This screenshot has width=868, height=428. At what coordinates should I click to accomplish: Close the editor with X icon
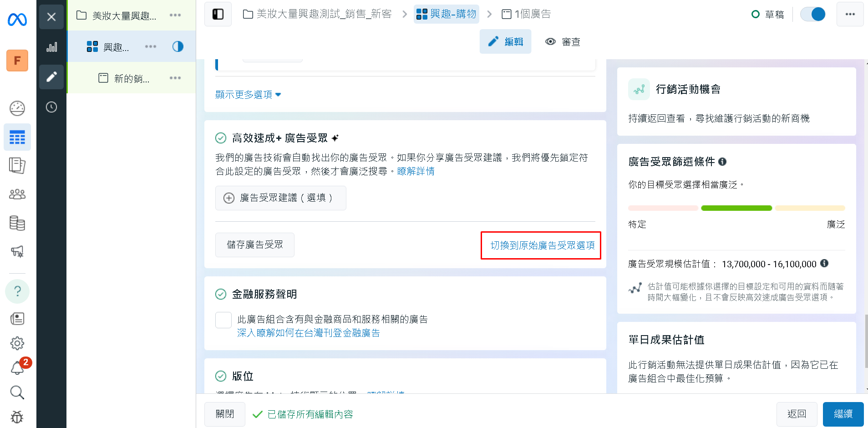tap(51, 17)
